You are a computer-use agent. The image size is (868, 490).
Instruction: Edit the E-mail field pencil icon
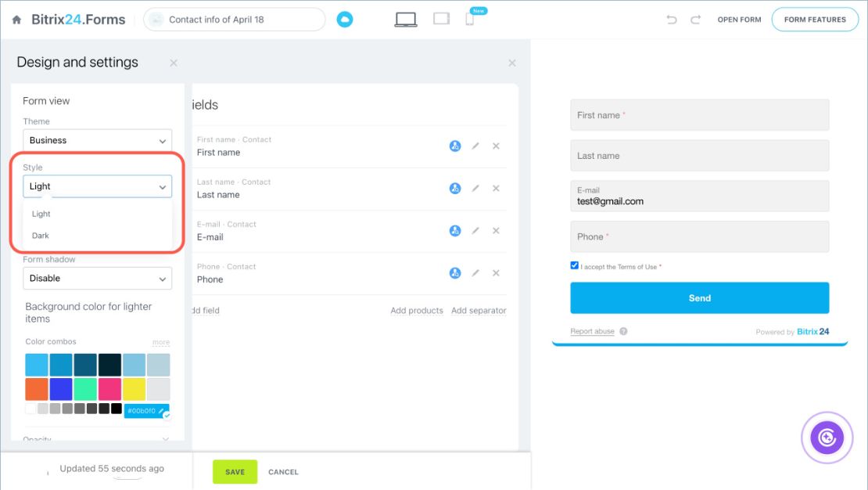[x=475, y=231]
